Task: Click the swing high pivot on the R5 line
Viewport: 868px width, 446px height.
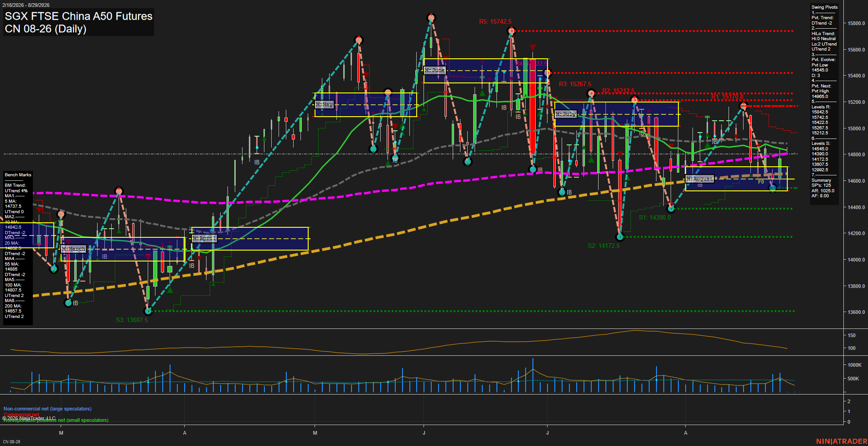Action: click(511, 31)
